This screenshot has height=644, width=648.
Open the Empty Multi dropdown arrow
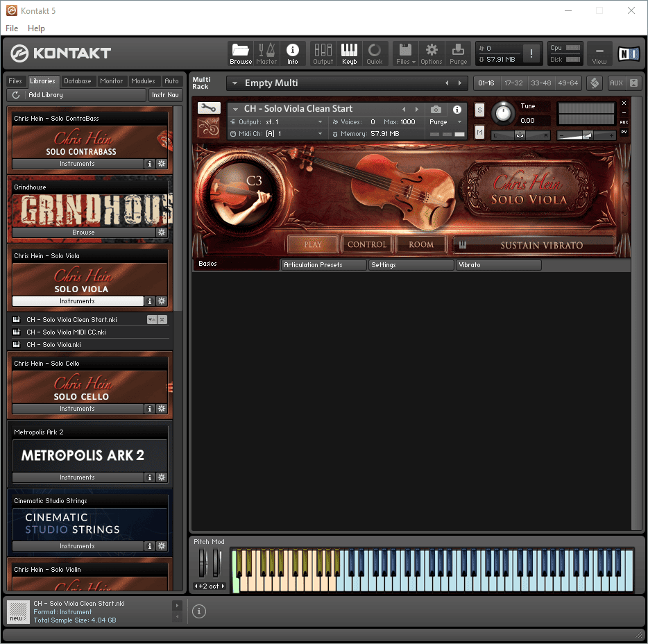pos(235,83)
